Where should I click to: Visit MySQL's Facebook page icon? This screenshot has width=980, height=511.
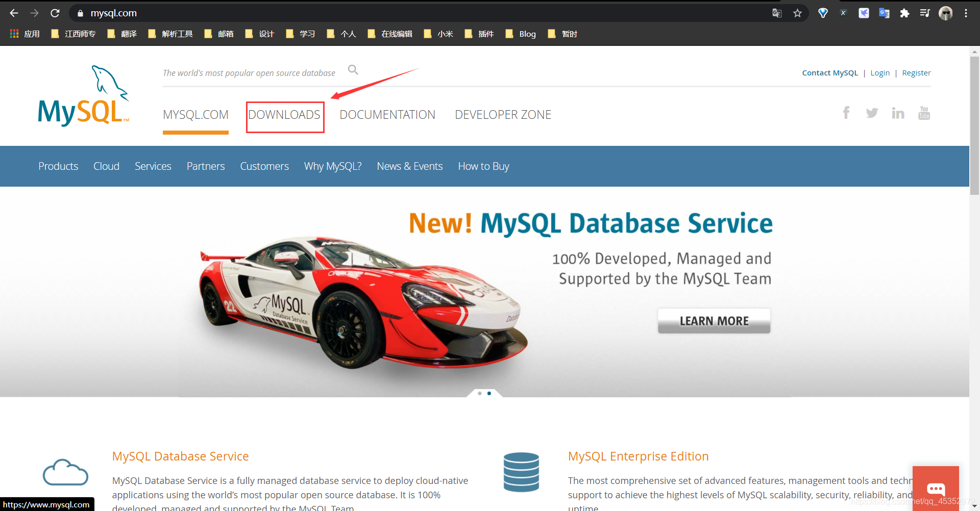(846, 113)
